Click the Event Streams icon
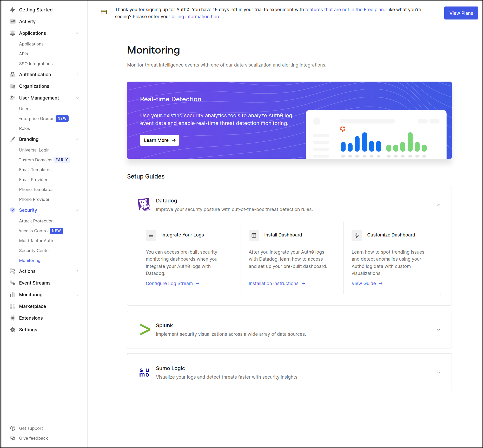 click(x=12, y=283)
